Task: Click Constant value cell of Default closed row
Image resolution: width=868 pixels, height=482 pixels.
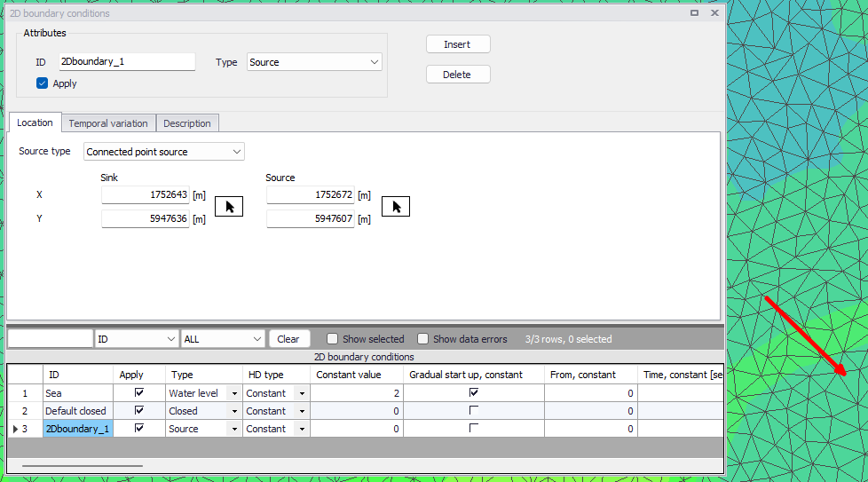Action: click(357, 411)
